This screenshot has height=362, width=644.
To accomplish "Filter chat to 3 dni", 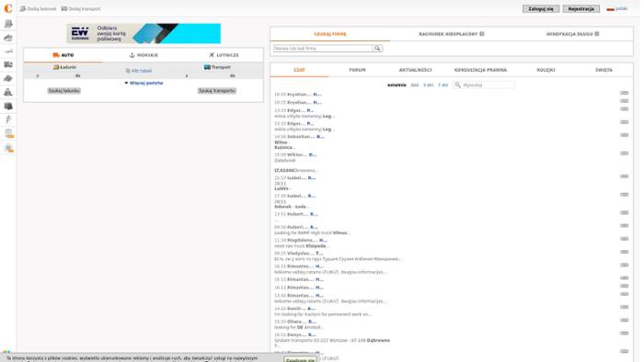I will (429, 85).
